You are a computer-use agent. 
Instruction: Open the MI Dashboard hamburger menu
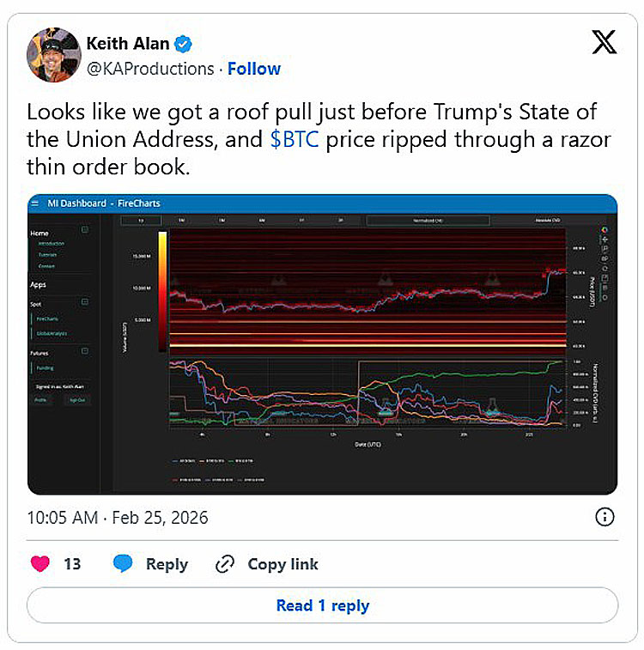point(35,204)
